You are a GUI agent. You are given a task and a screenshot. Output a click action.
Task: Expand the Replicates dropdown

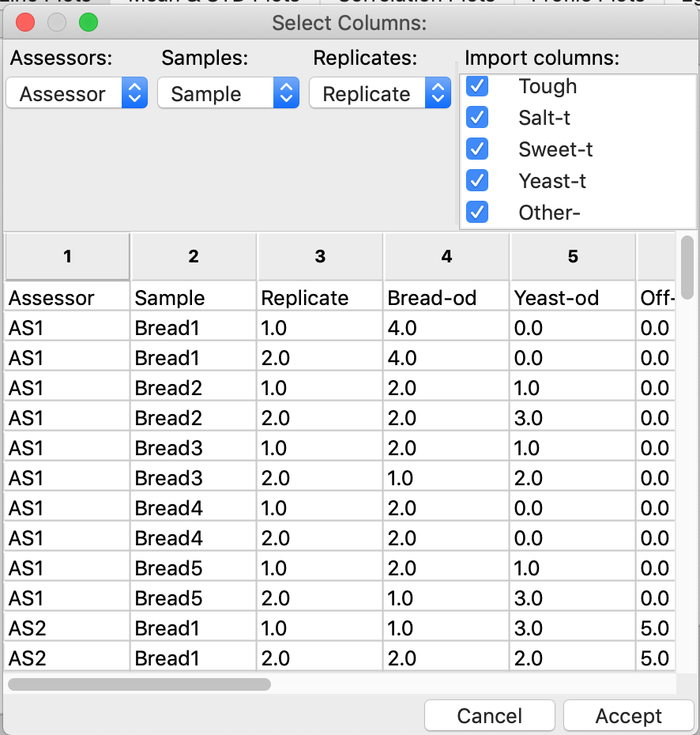(x=380, y=92)
